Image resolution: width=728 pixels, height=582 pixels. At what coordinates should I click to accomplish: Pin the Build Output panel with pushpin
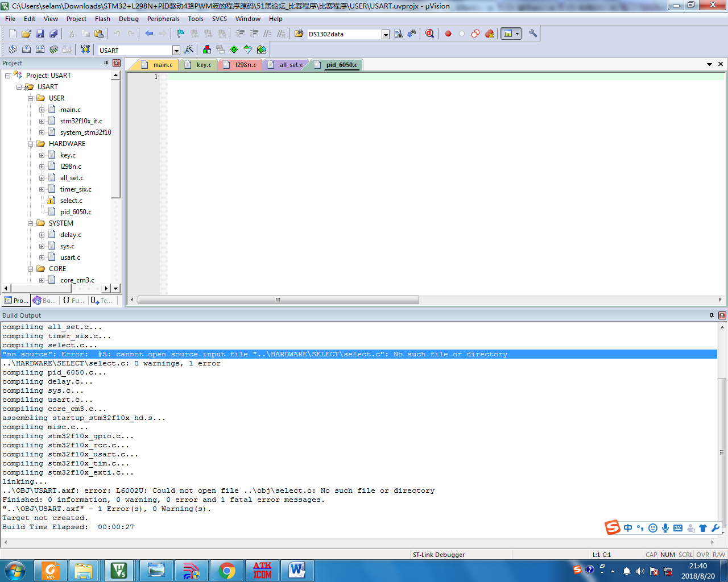[x=712, y=315]
